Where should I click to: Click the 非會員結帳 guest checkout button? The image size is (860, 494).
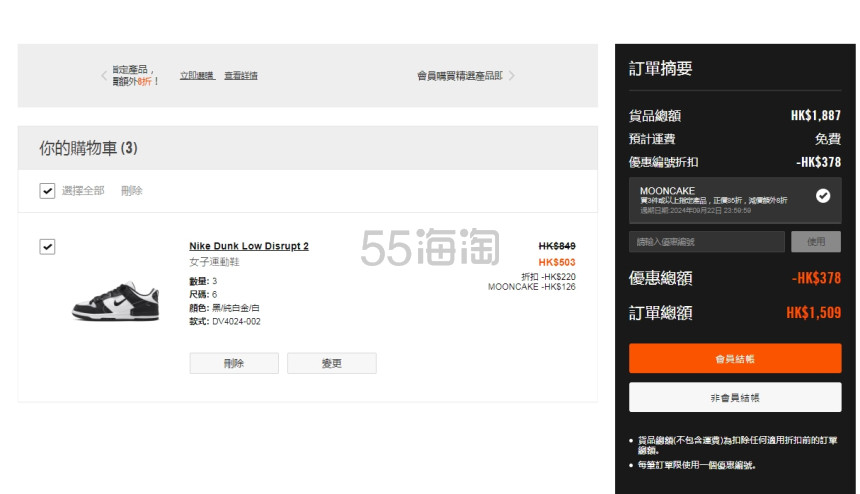click(x=735, y=398)
